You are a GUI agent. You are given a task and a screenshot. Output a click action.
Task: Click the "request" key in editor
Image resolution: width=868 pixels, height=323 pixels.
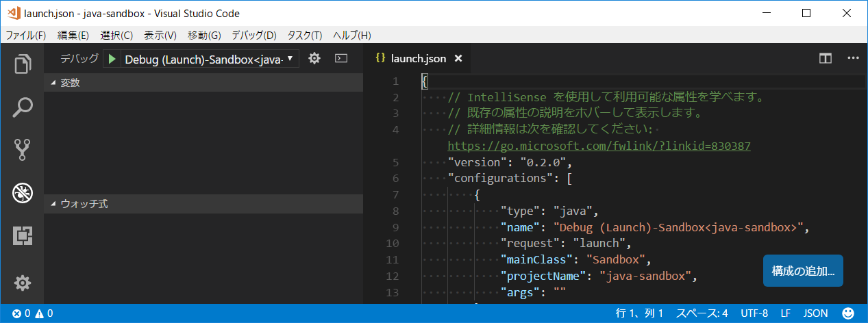(530, 244)
